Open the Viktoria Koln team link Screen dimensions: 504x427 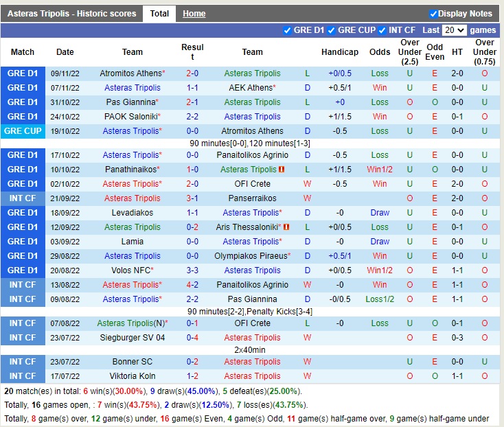pos(133,376)
